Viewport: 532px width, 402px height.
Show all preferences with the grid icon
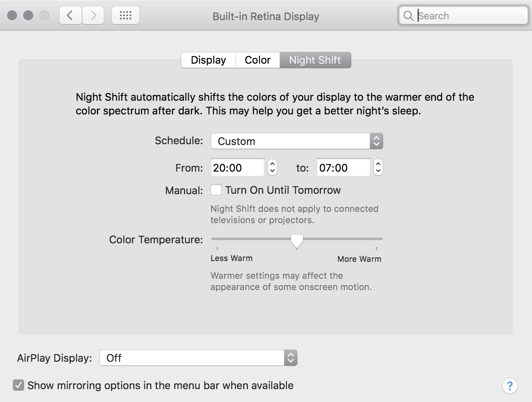(126, 16)
